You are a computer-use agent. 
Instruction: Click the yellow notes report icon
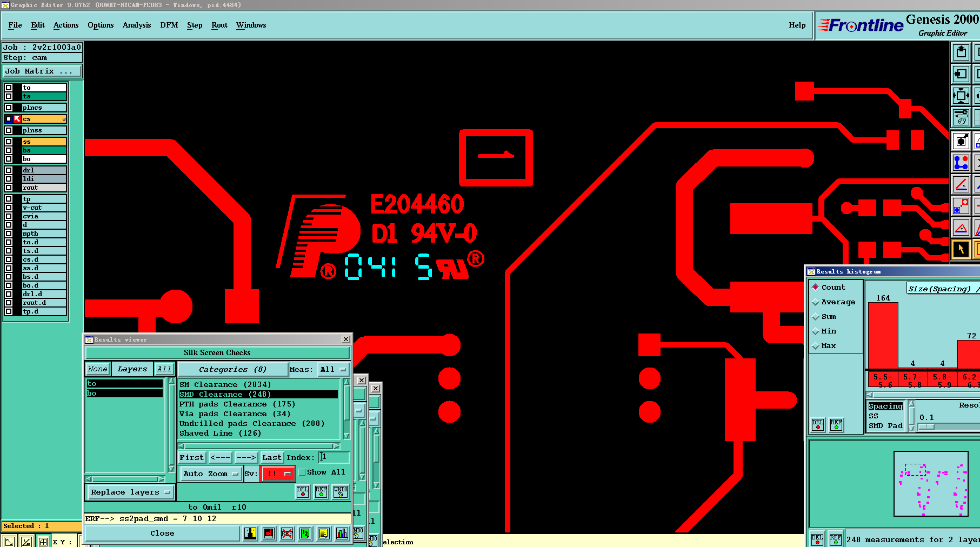point(323,533)
